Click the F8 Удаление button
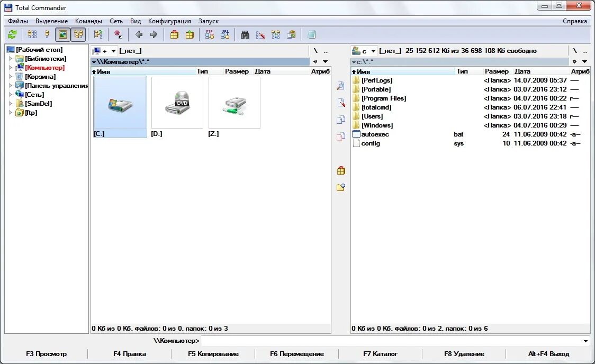The width and height of the screenshot is (595, 364). click(464, 354)
